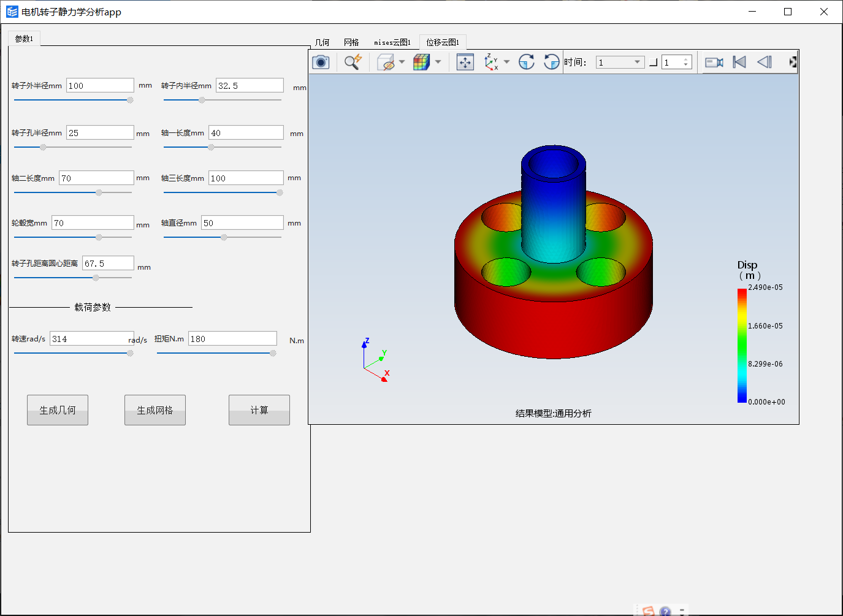The height and width of the screenshot is (616, 843).
Task: Open the axis orientation dropdown arrow
Action: 506,62
